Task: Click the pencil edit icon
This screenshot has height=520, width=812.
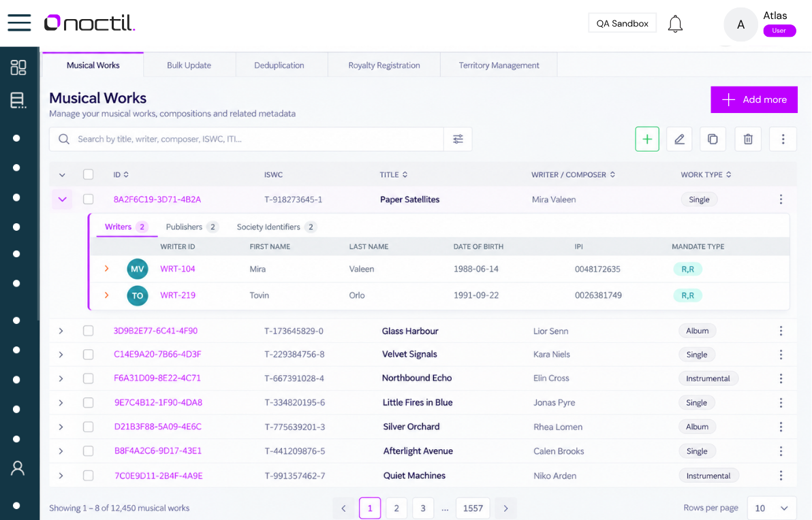Action: click(x=679, y=139)
